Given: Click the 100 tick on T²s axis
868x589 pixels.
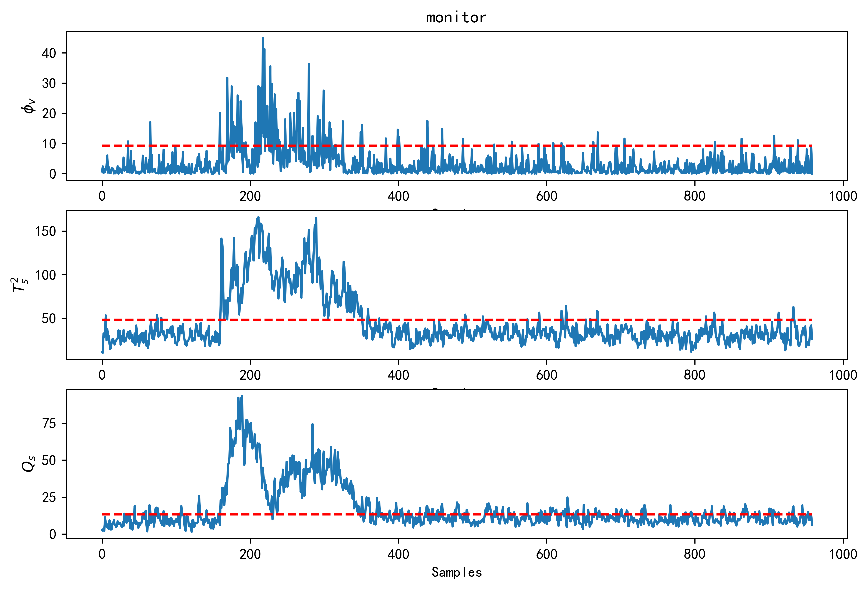Looking at the screenshot, I should 45,275.
